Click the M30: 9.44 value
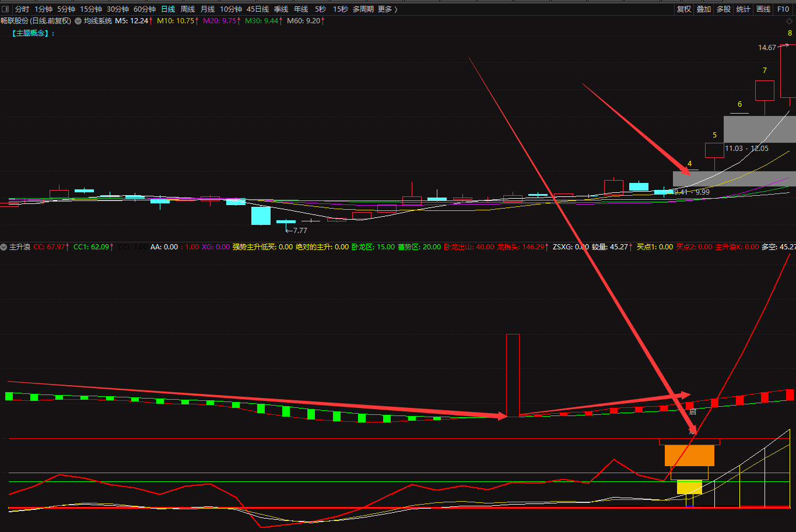This screenshot has width=796, height=532. point(264,21)
